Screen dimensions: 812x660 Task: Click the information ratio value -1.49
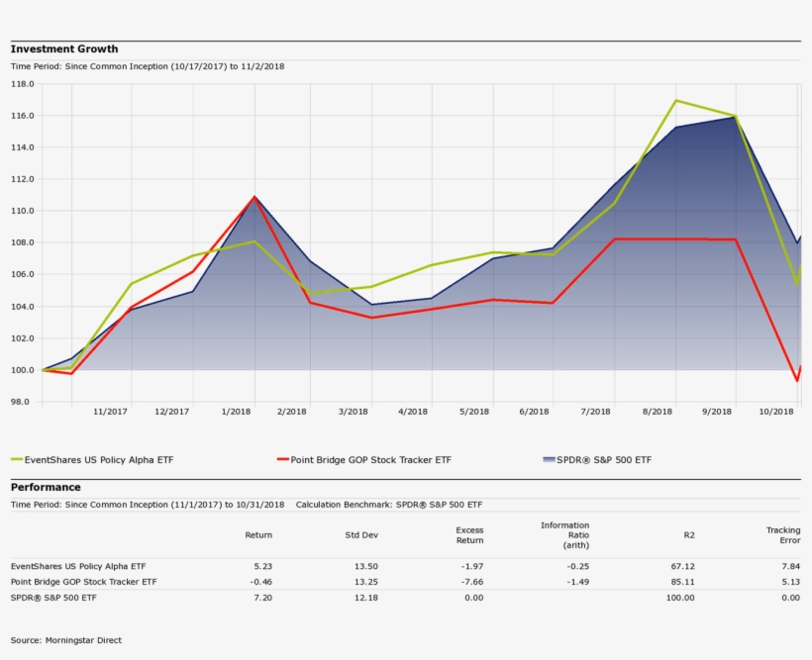(578, 582)
